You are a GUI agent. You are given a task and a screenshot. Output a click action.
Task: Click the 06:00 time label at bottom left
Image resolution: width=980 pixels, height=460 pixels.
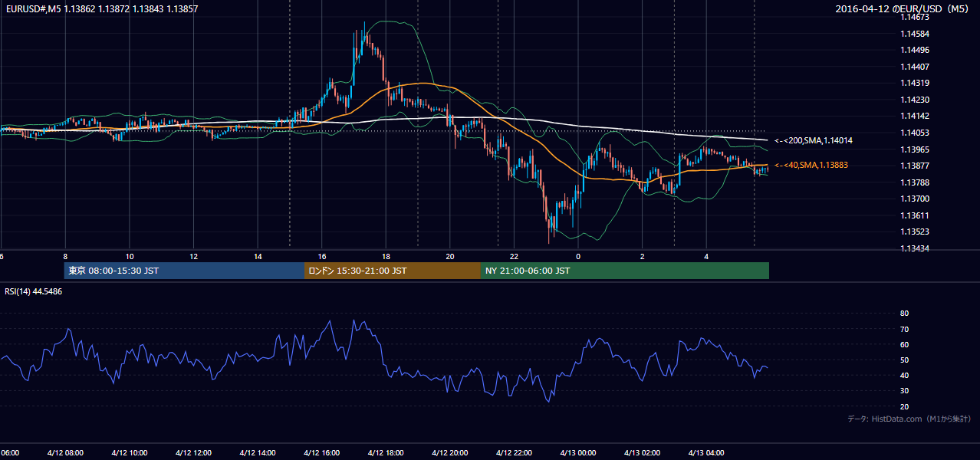[10, 453]
